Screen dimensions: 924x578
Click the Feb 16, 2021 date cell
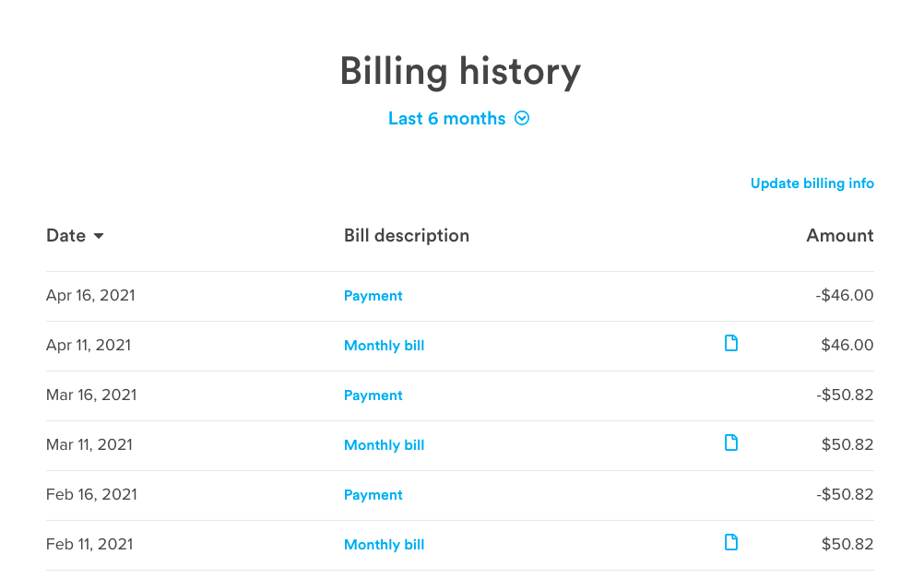(91, 495)
